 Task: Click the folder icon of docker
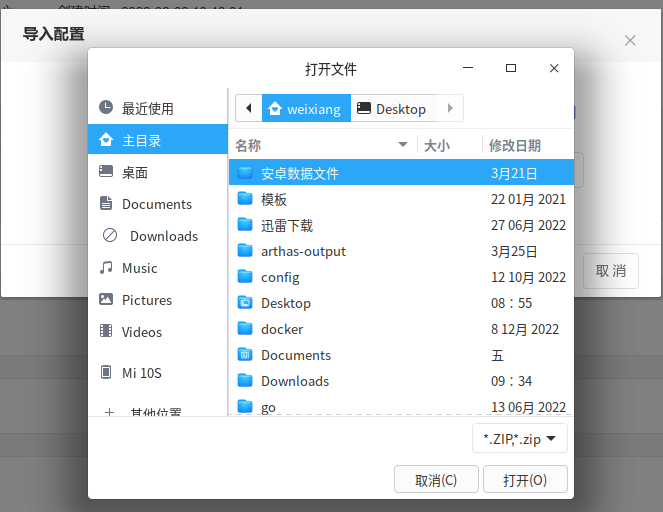pyautogui.click(x=245, y=329)
